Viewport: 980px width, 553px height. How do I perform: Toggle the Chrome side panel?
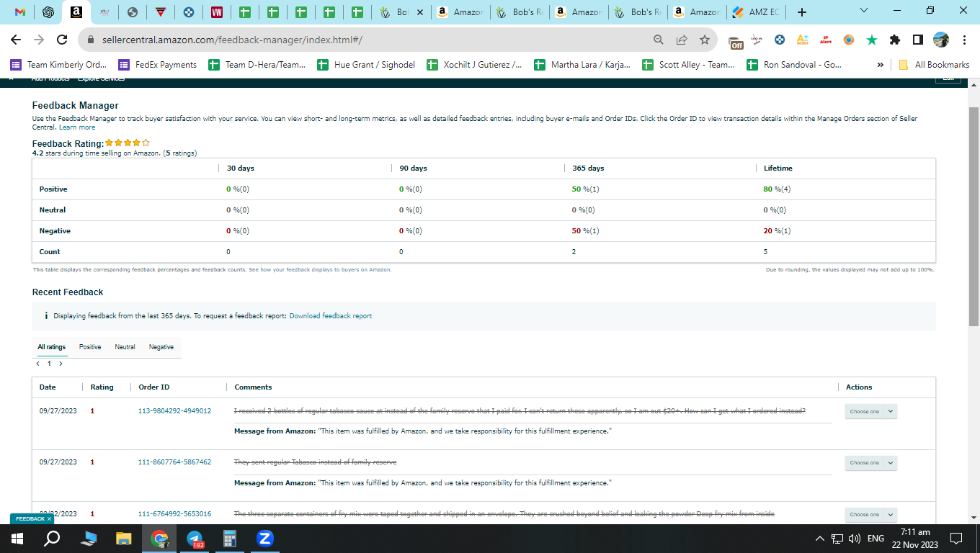pos(918,40)
